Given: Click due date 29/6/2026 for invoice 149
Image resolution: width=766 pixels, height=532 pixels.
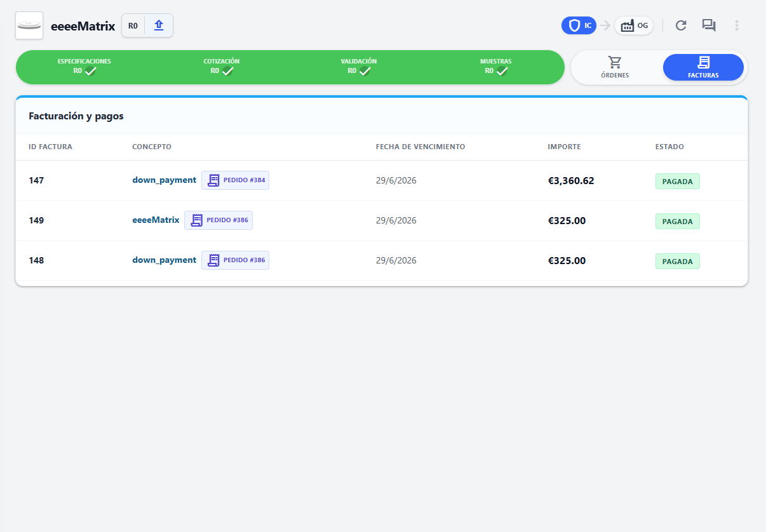Looking at the screenshot, I should (x=396, y=220).
